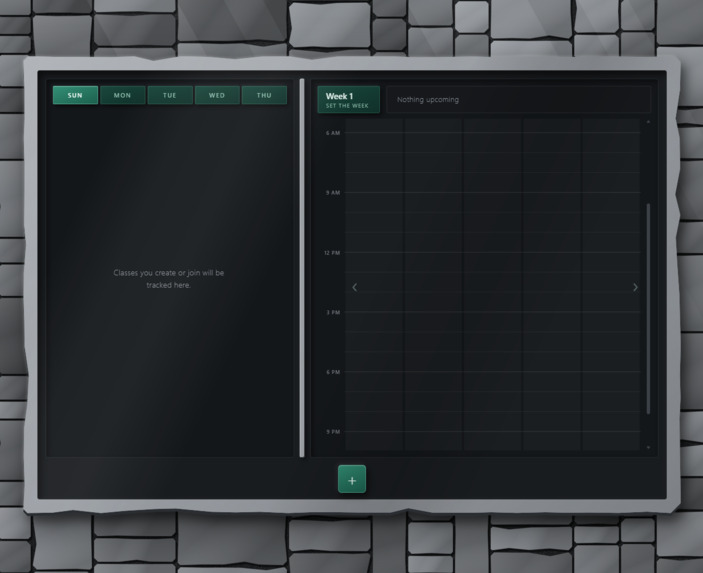Add a new class with plus button
Image resolution: width=703 pixels, height=573 pixels.
coord(352,479)
